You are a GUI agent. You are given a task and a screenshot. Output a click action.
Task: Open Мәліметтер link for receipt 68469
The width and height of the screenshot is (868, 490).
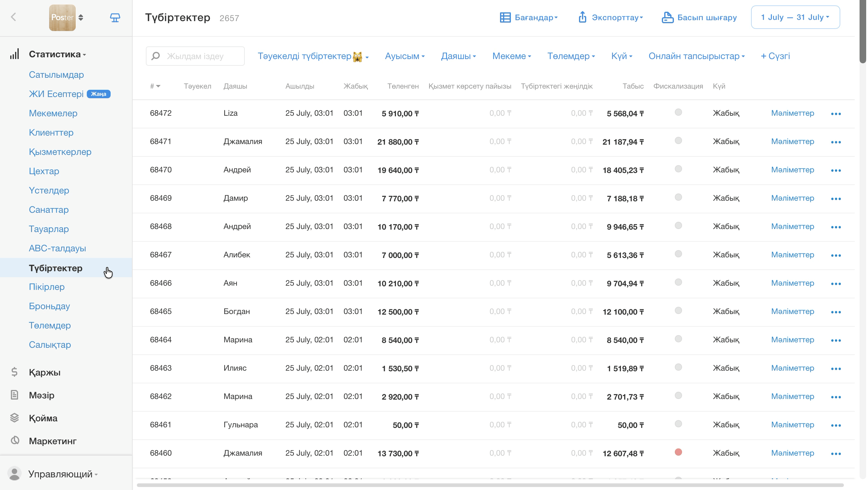[793, 198]
